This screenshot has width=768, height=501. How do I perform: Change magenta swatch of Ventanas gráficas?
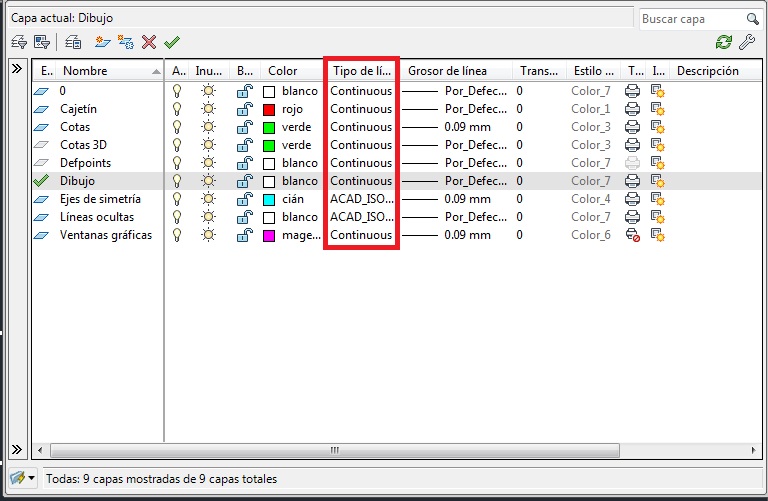[269, 236]
